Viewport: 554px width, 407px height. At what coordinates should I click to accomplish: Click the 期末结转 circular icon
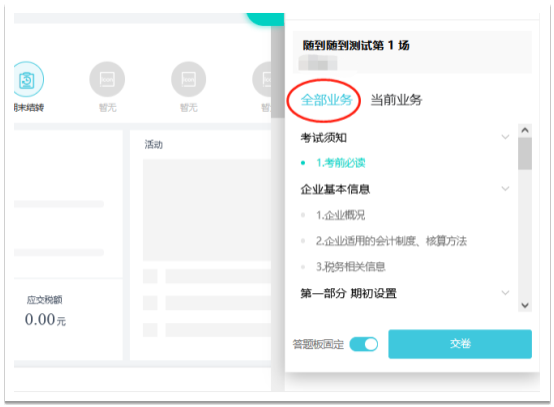(x=28, y=79)
